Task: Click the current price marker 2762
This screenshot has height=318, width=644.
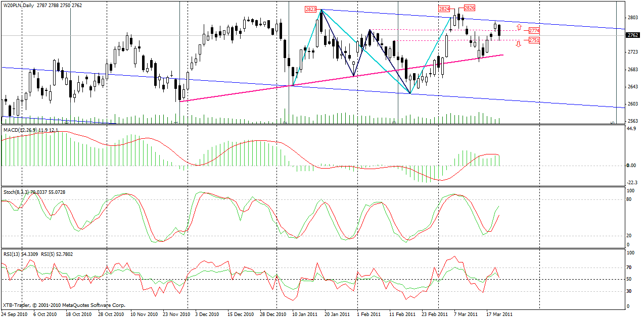Action: (x=632, y=35)
